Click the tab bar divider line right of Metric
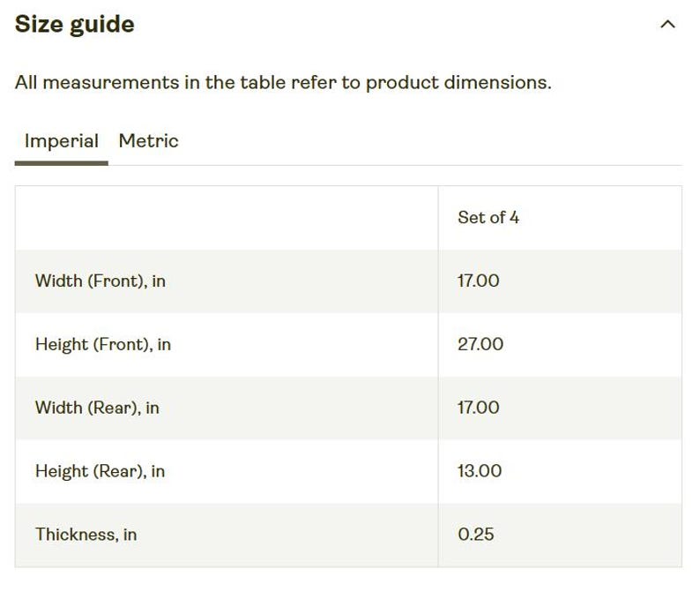Screen dimensions: 700x592 tap(395, 165)
